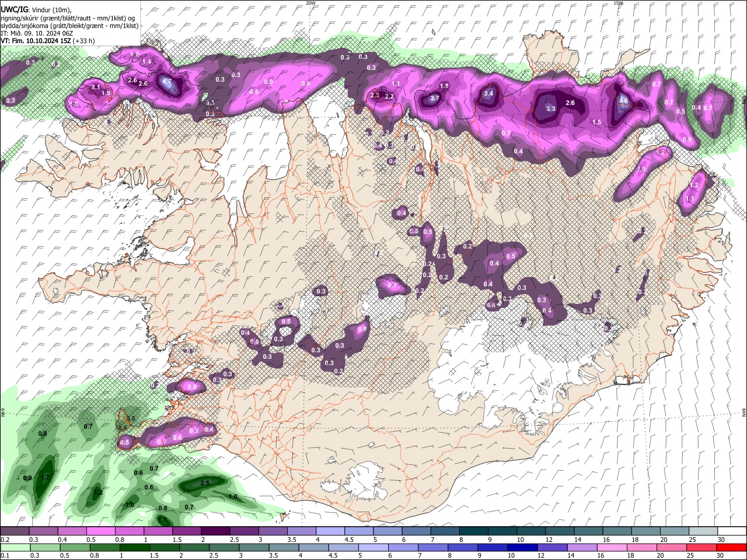Click the 3.7 snowfall value
Viewport: 747px width, 560px height.
point(435,99)
